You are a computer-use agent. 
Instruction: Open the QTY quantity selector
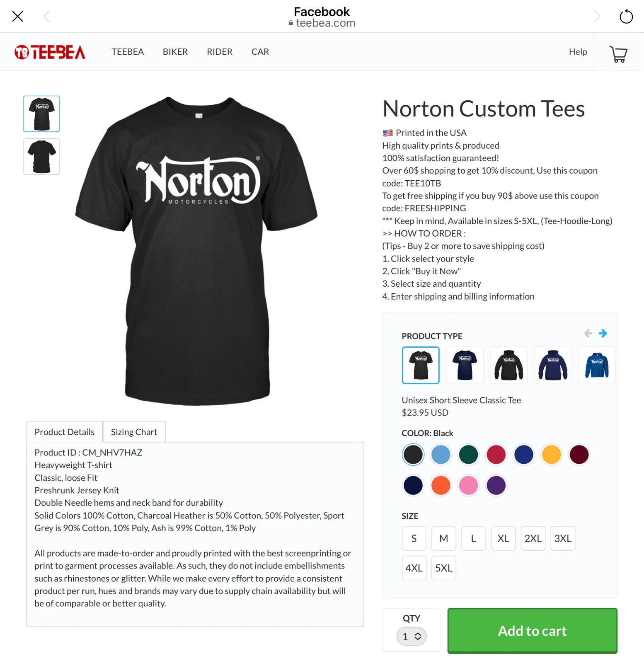coord(412,636)
